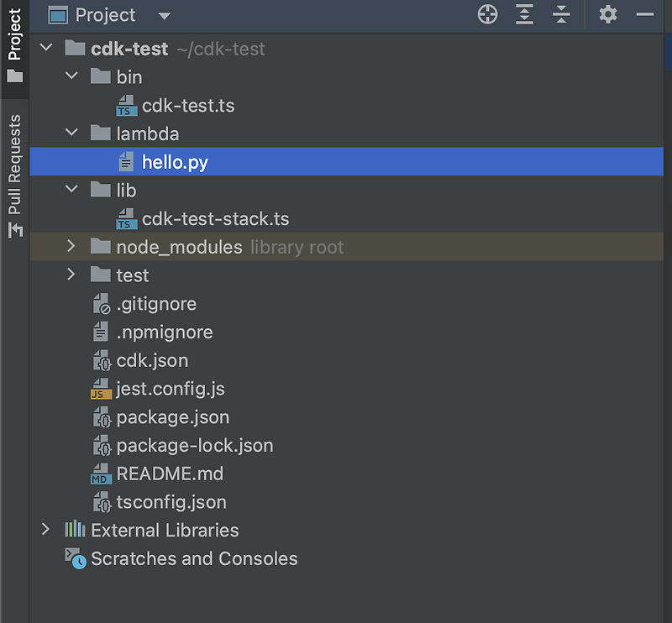Image resolution: width=672 pixels, height=623 pixels.
Task: Click the JS icon of jest.config.js
Action: (101, 390)
